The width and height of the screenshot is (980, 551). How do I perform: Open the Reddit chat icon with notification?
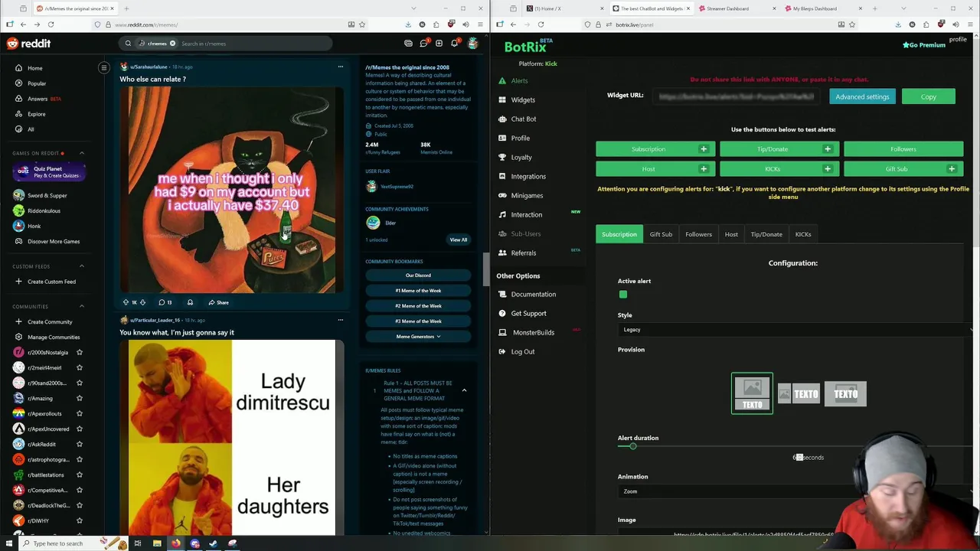(x=423, y=44)
